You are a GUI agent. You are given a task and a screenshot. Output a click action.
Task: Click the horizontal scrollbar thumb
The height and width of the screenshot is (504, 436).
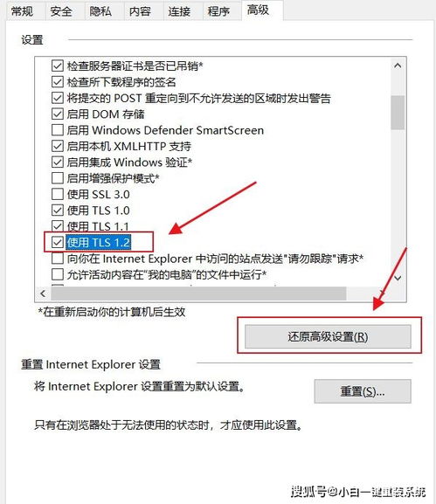(x=198, y=293)
